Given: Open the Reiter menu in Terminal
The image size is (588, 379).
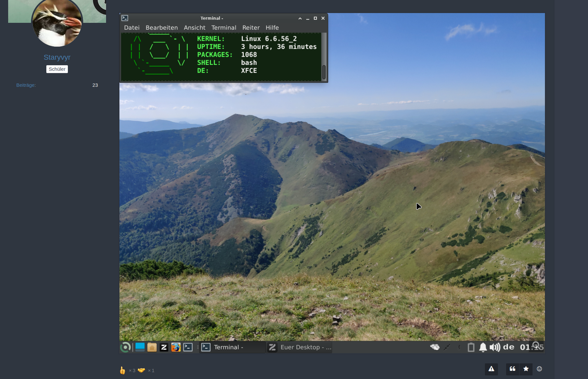Looking at the screenshot, I should pos(251,28).
